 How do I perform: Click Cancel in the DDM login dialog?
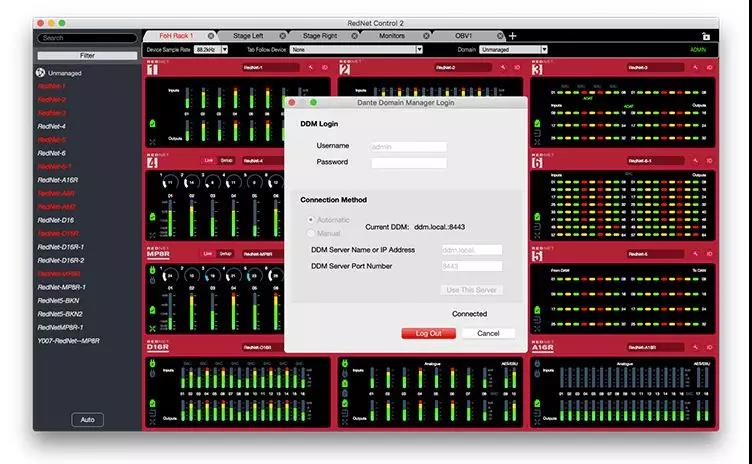click(488, 333)
